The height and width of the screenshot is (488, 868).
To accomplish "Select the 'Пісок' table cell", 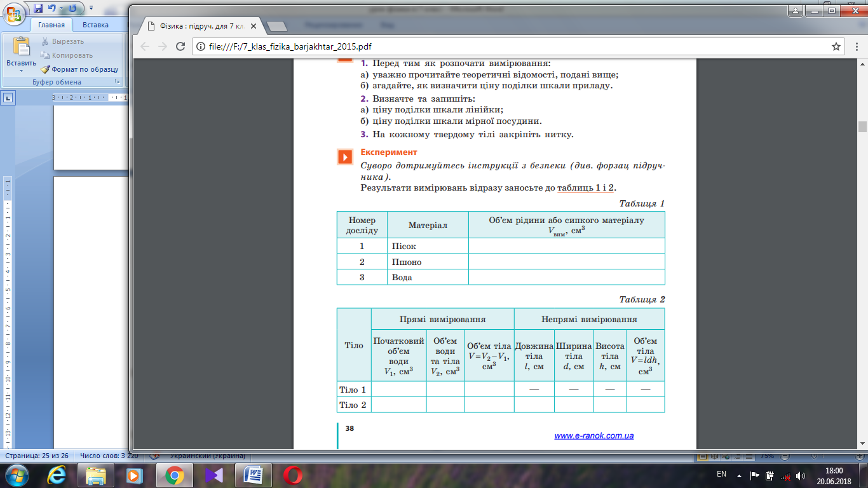I will click(428, 246).
